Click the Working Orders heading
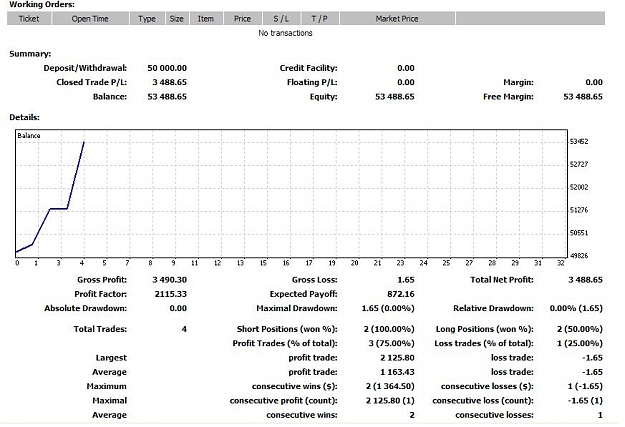625x427 pixels. click(x=42, y=5)
